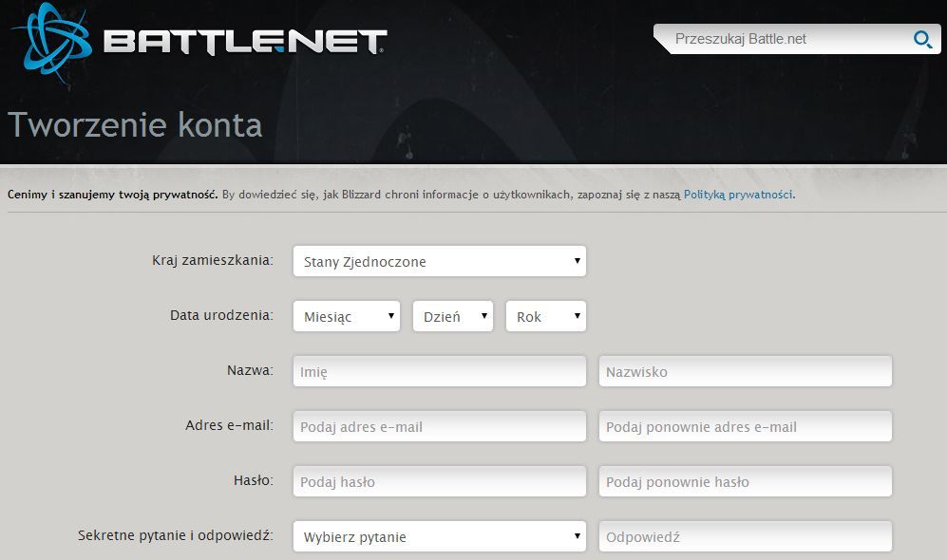Open the Wybierz pytanie secret question dropdown
The height and width of the screenshot is (560, 947).
(x=439, y=536)
